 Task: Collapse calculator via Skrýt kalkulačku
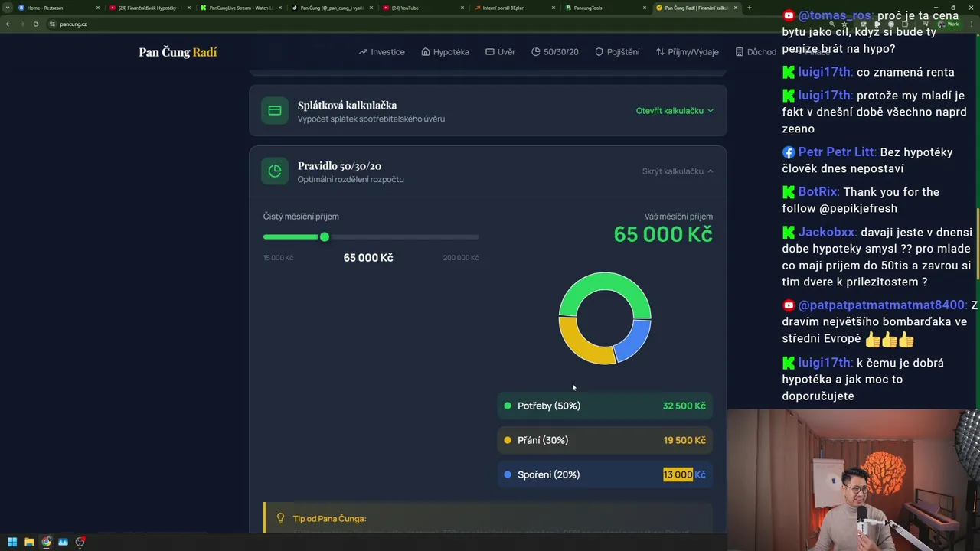[x=678, y=171]
